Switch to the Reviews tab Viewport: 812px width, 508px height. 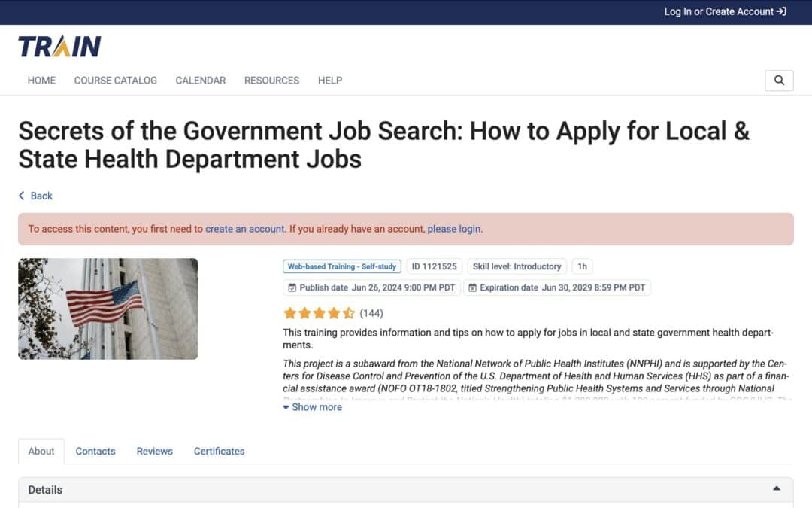154,451
